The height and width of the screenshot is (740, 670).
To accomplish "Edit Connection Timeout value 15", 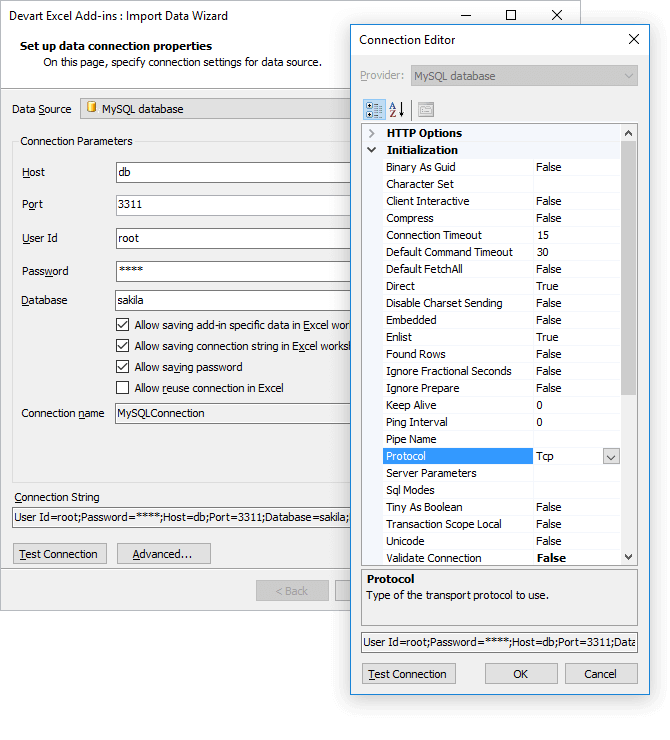I will [x=577, y=235].
